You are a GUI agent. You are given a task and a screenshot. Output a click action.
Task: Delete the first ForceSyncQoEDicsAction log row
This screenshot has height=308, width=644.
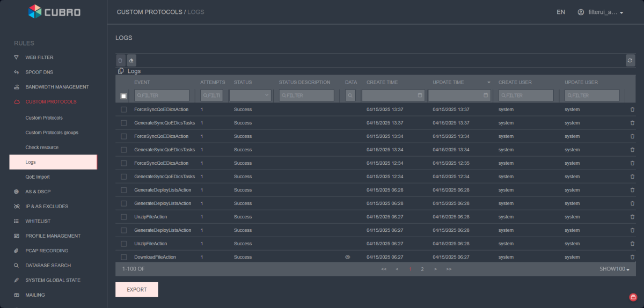click(632, 109)
